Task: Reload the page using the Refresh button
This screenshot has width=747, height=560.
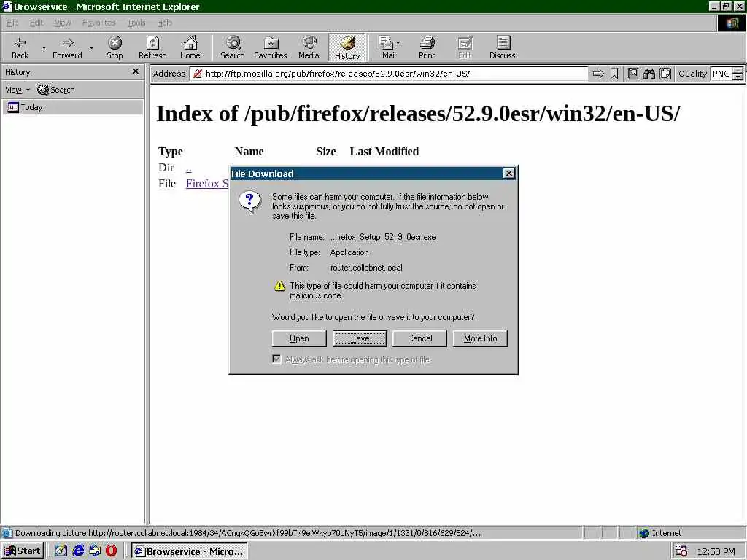Action: click(x=152, y=47)
